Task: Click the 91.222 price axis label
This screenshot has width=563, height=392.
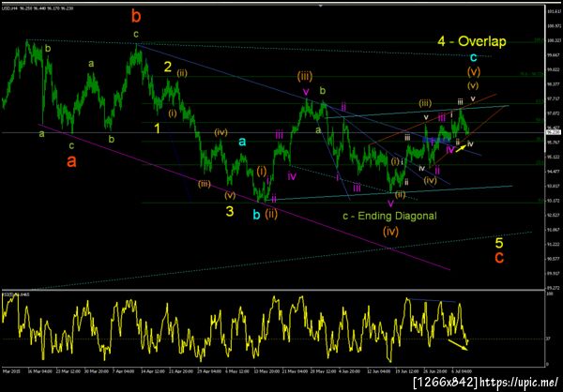Action: [x=554, y=244]
